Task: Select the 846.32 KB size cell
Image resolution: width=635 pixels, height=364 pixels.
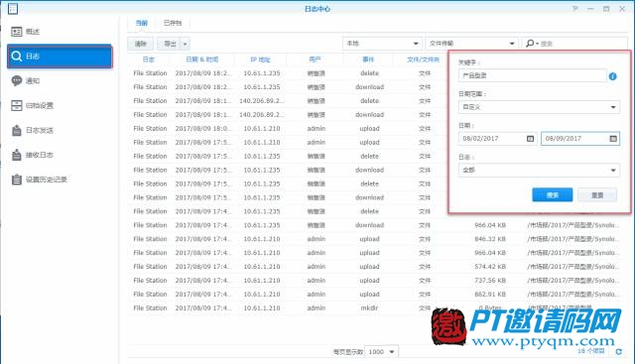Action: [x=490, y=239]
